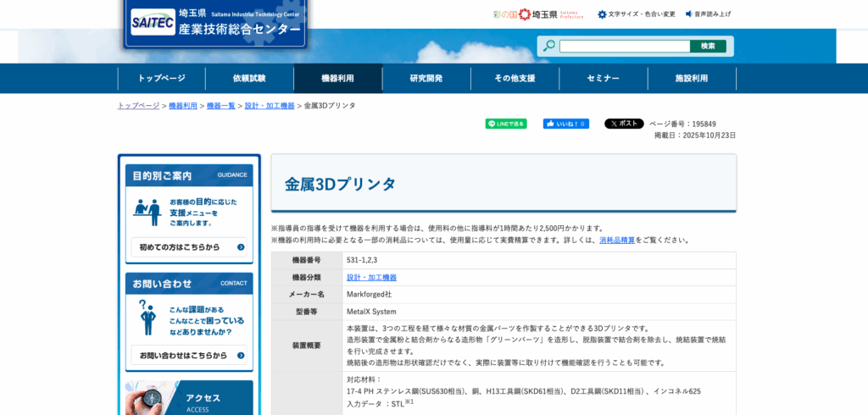Click the two-people guidance illustration
The width and height of the screenshot is (868, 415).
pyautogui.click(x=147, y=213)
